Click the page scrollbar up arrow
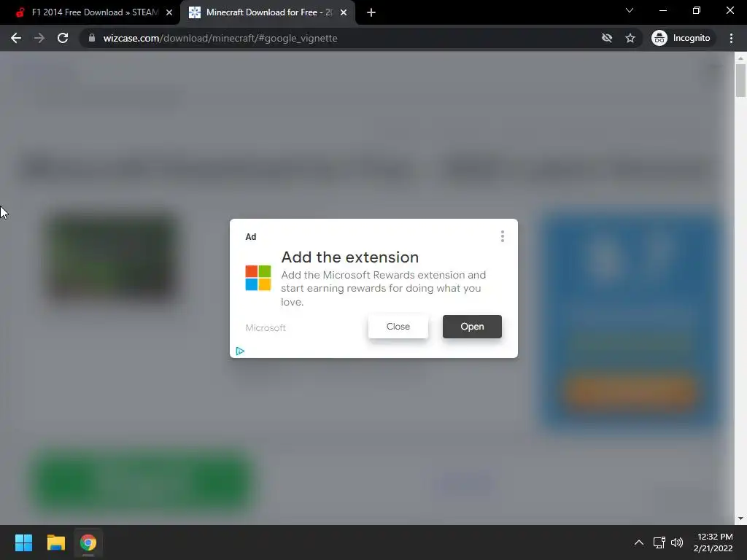The height and width of the screenshot is (560, 747). (x=740, y=58)
